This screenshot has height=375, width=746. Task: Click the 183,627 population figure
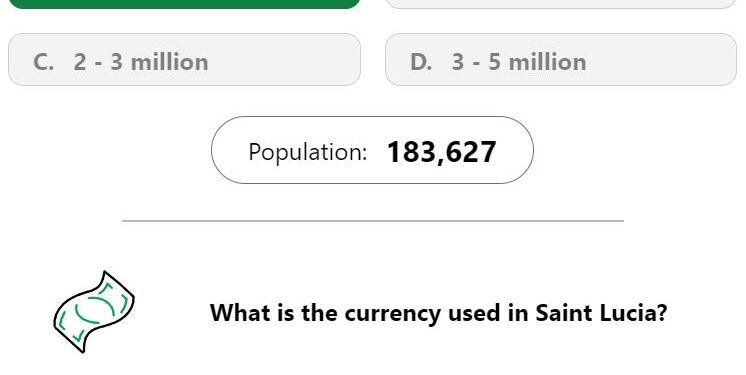pos(442,152)
